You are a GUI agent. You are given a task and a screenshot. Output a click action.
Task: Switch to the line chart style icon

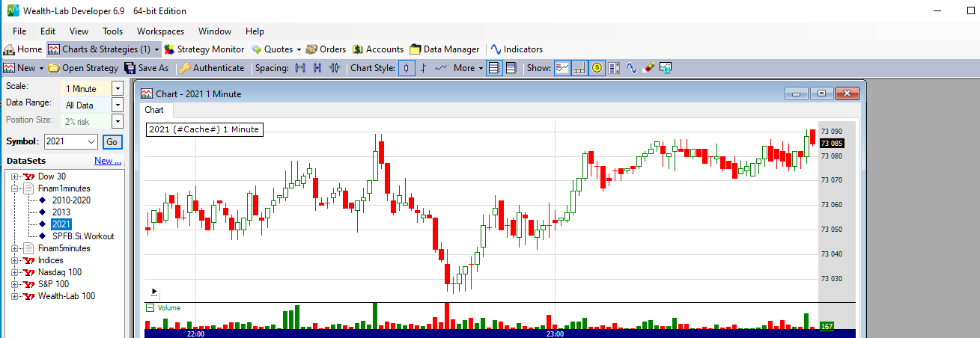coord(441,68)
